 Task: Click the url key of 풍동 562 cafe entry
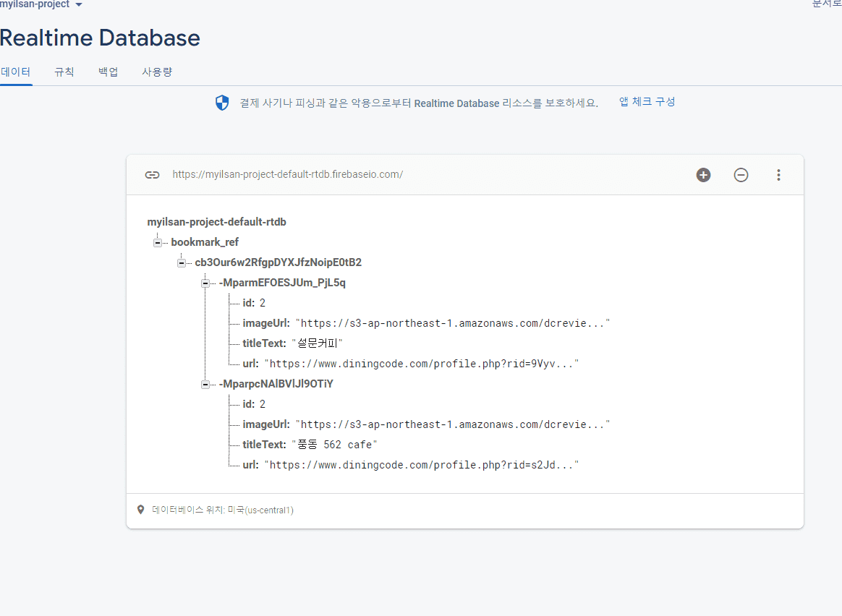250,465
